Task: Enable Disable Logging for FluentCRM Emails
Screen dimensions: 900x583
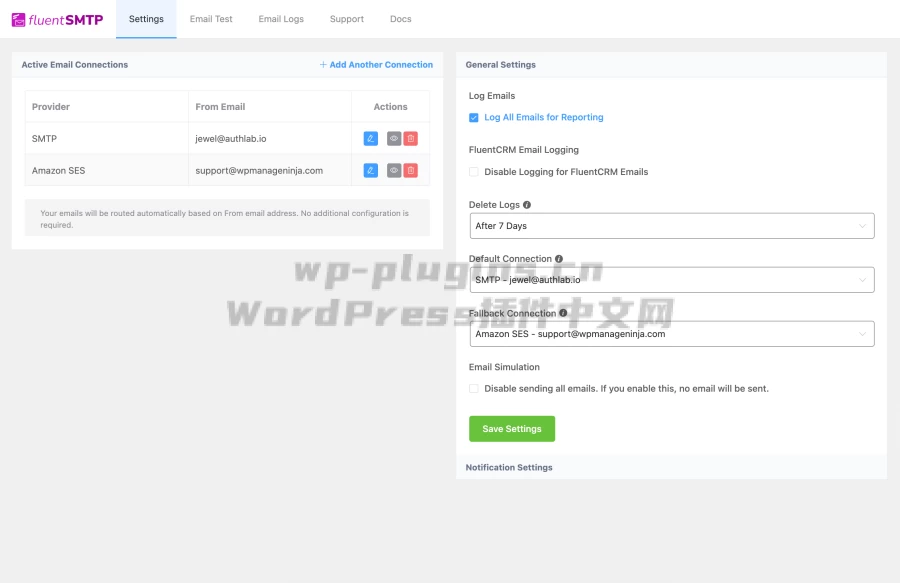Action: coord(474,172)
